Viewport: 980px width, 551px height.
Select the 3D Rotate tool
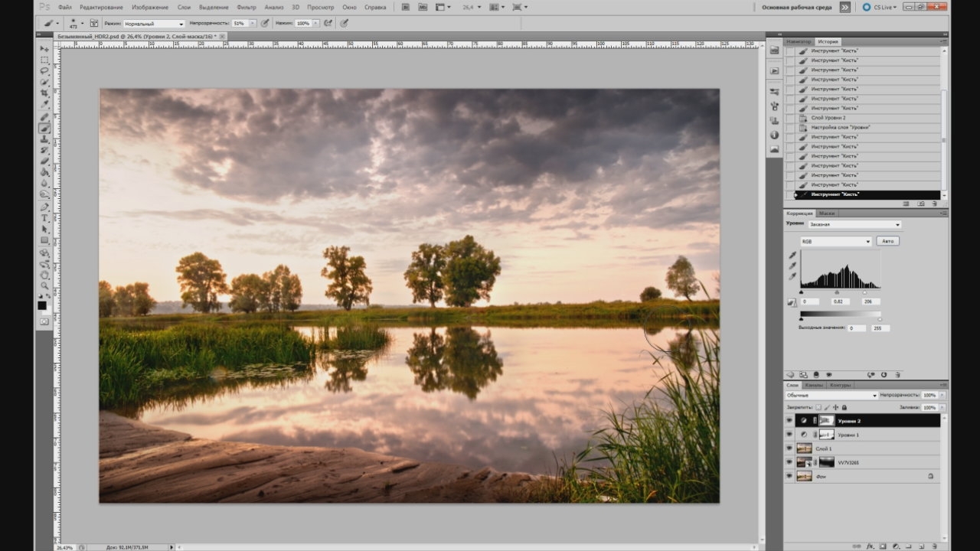click(44, 253)
